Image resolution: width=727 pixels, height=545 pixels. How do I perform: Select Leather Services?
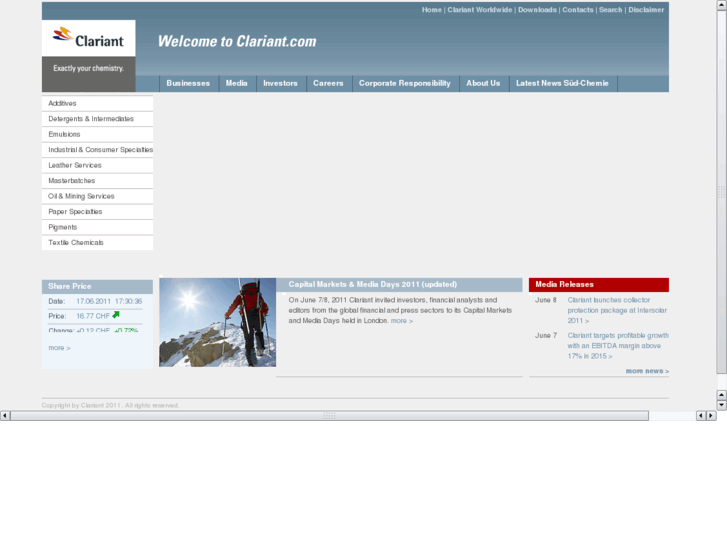[97, 165]
